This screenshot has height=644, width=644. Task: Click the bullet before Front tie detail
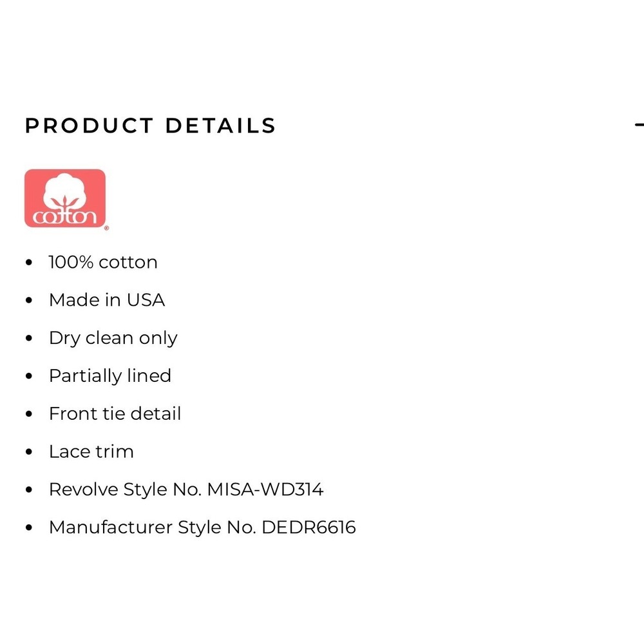point(29,414)
